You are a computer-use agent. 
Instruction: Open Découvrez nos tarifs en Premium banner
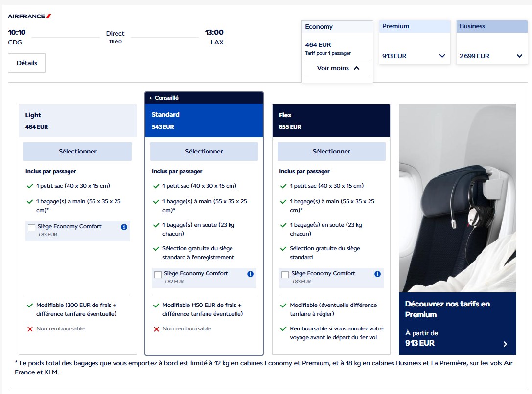pyautogui.click(x=457, y=324)
